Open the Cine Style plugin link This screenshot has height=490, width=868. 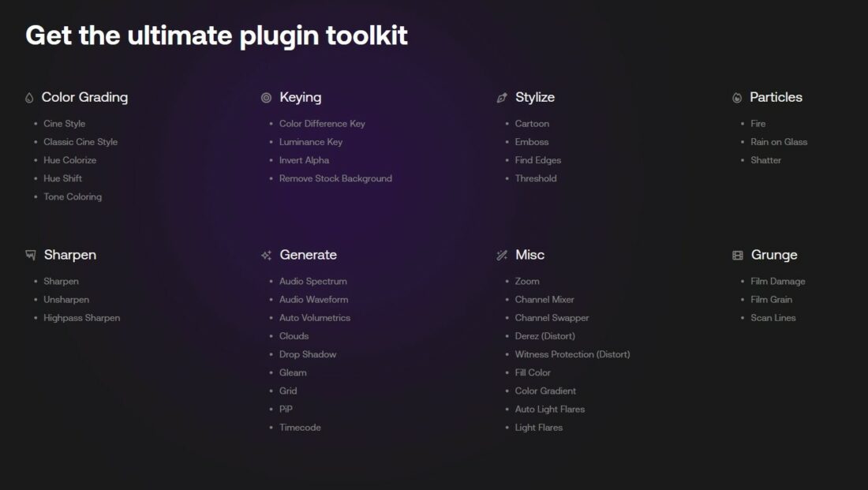(65, 124)
